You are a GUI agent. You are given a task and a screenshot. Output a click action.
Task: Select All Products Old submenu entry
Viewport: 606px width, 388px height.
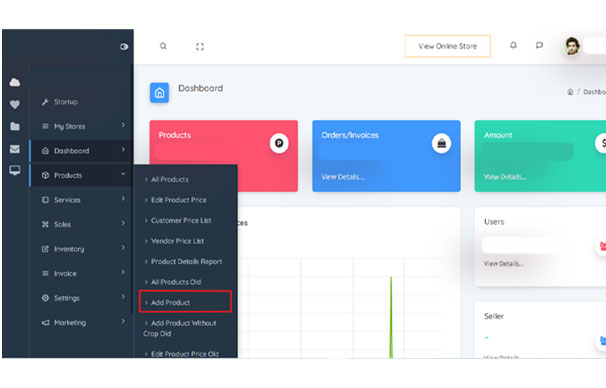(176, 282)
